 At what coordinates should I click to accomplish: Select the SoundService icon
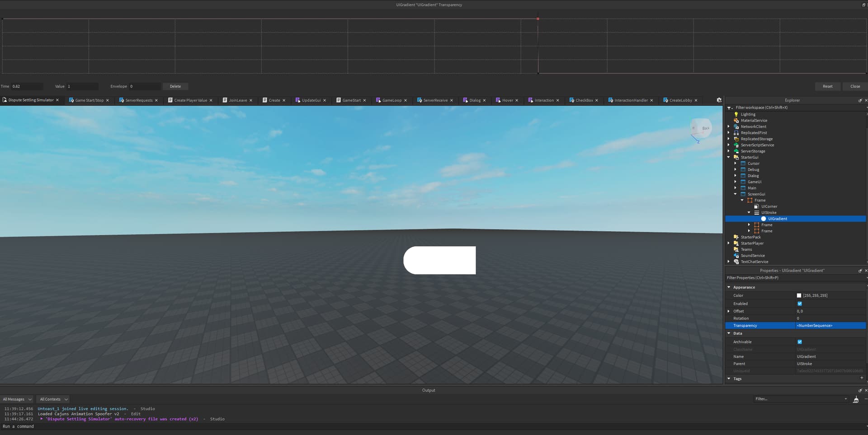(x=736, y=255)
